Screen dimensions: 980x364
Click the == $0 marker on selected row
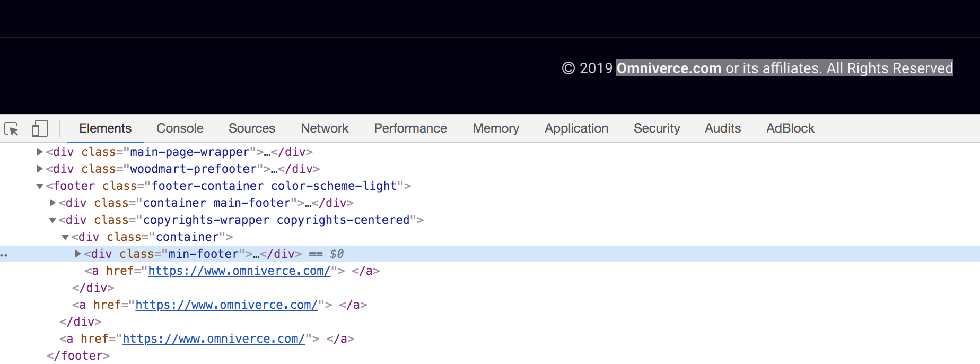[326, 254]
